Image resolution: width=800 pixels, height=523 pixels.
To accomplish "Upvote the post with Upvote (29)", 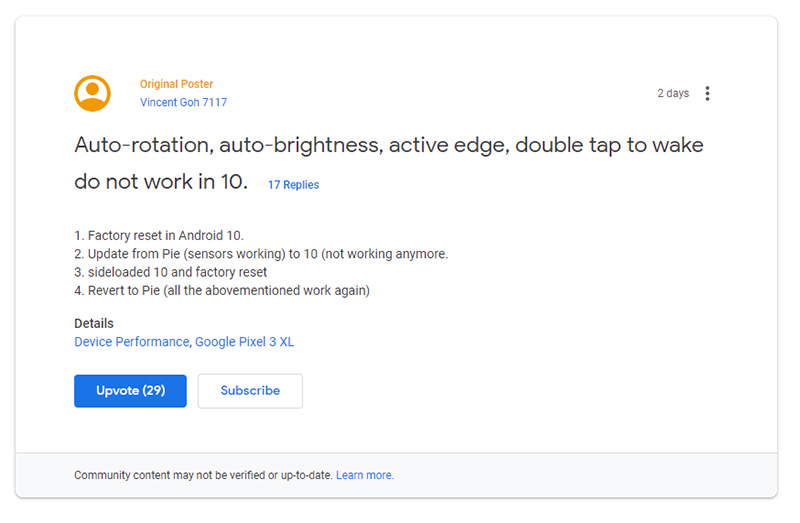I will click(x=130, y=391).
